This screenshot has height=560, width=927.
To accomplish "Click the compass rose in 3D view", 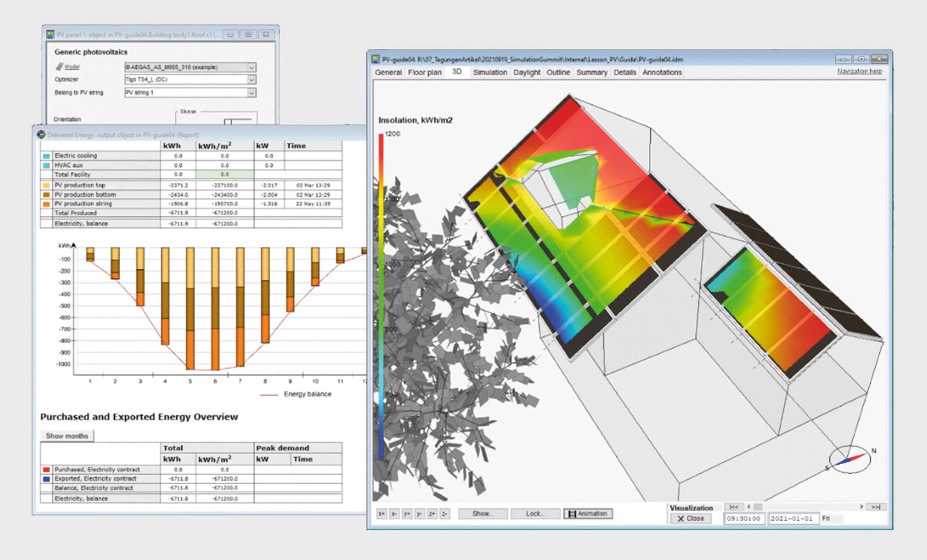I will pyautogui.click(x=850, y=459).
